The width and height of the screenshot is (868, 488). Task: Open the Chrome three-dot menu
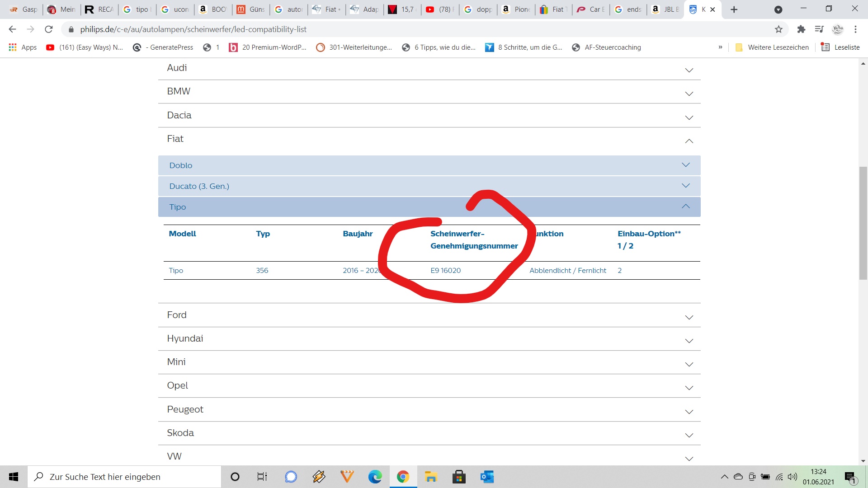(x=855, y=29)
